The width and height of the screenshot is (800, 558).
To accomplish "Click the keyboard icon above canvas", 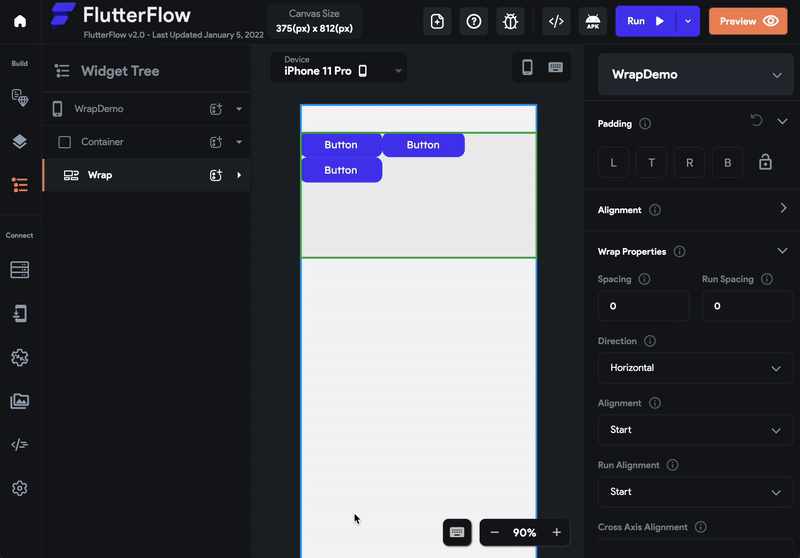I will (556, 67).
